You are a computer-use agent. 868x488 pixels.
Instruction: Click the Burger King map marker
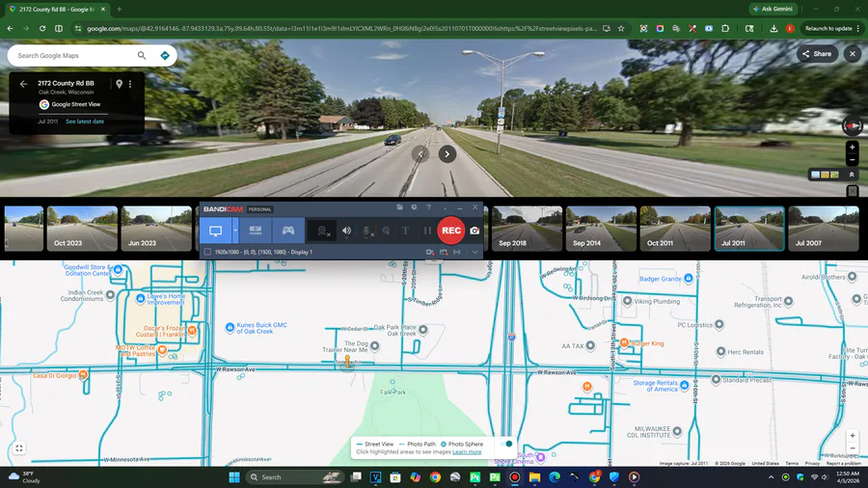tap(624, 343)
